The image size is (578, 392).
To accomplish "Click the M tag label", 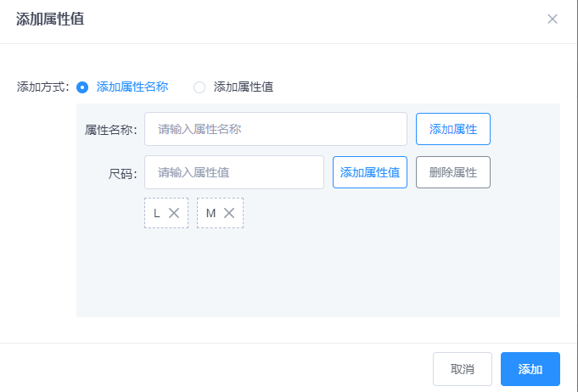I will pos(210,213).
